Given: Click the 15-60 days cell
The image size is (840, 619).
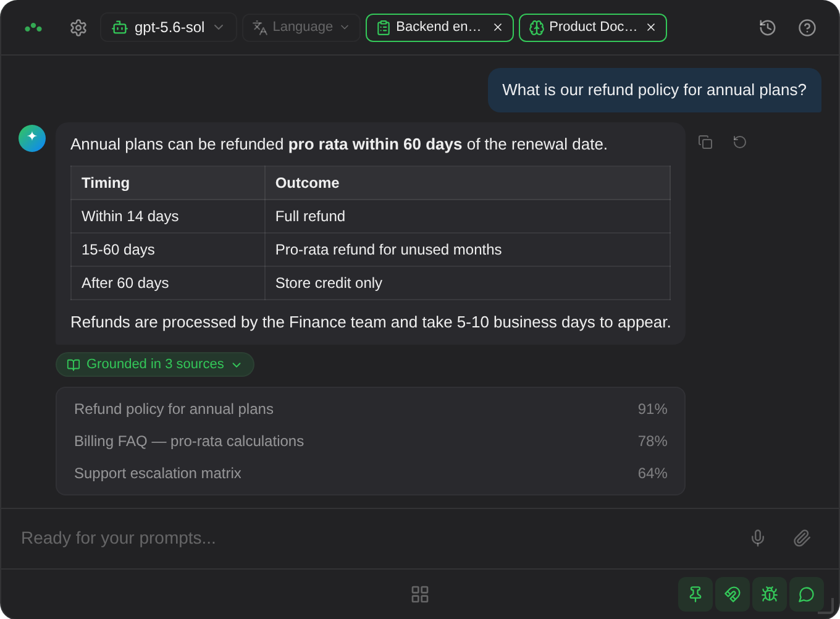Looking at the screenshot, I should 168,250.
